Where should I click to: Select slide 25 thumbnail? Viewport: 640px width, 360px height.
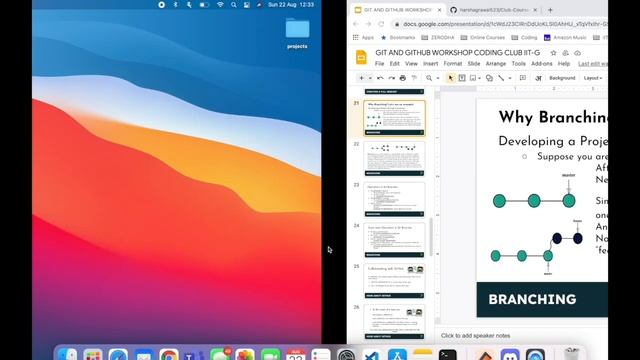(x=394, y=281)
